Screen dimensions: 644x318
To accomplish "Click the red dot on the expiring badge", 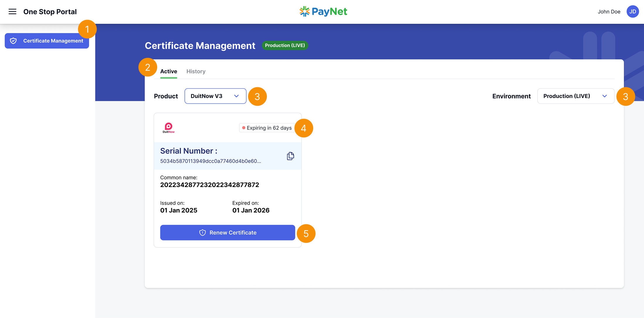I will [244, 128].
